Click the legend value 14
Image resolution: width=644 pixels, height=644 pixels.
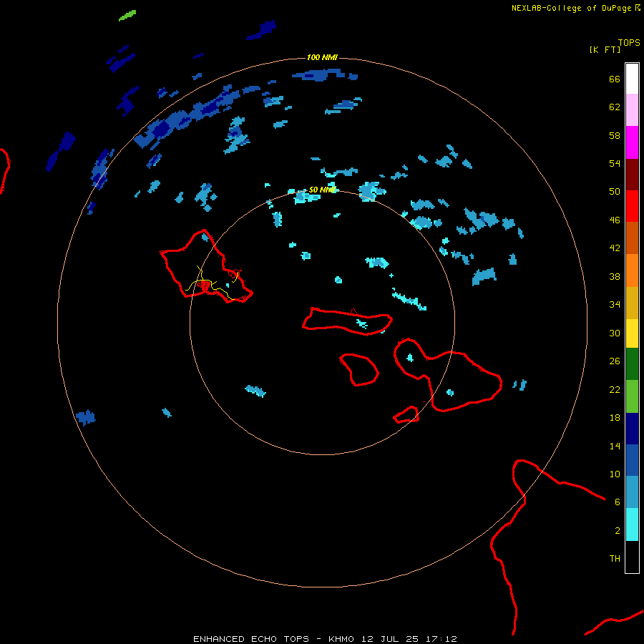click(615, 446)
